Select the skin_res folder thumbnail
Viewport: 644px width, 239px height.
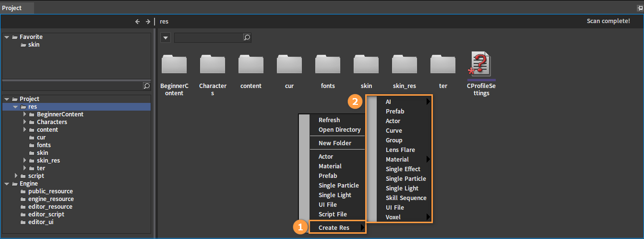[405, 64]
